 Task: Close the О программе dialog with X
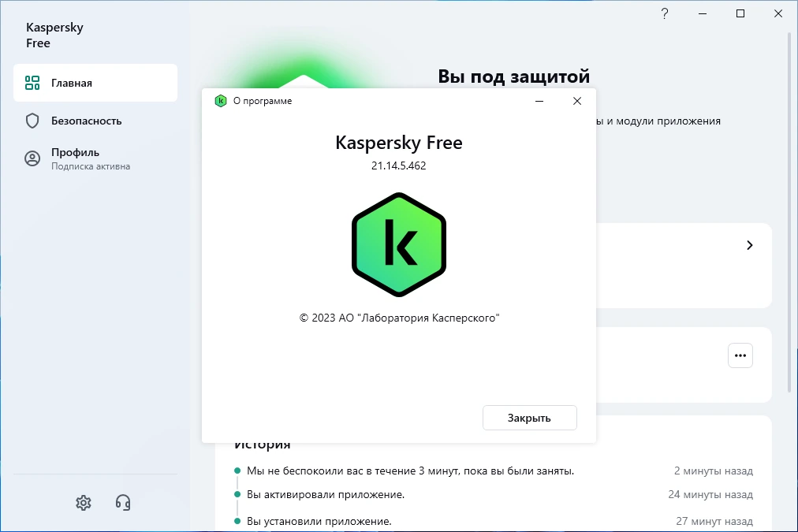pos(576,101)
